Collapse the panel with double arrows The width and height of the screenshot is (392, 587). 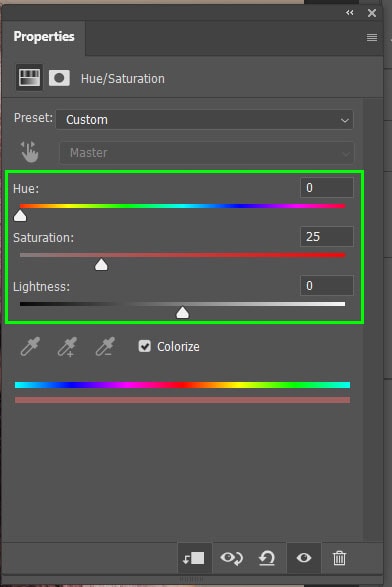(x=350, y=13)
